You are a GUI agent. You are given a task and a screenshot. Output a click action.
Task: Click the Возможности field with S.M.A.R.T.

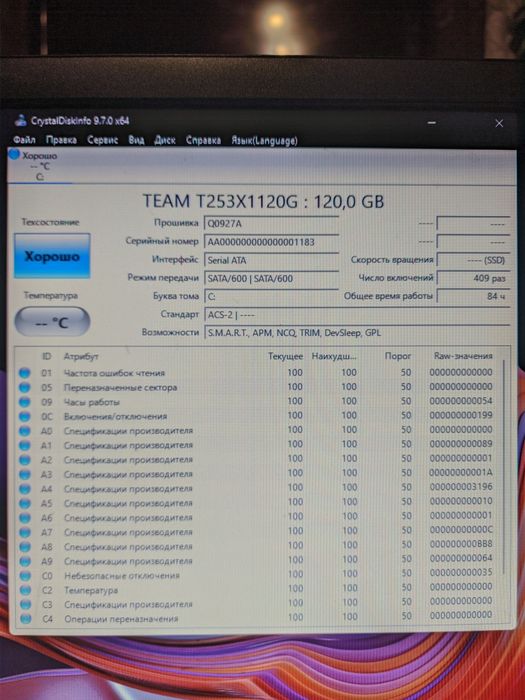(x=357, y=333)
